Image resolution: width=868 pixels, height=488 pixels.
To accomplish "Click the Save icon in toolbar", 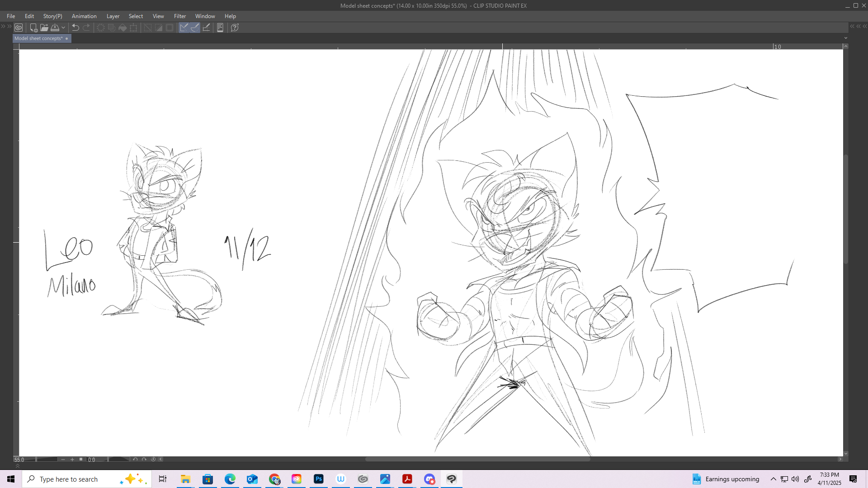I will click(55, 28).
